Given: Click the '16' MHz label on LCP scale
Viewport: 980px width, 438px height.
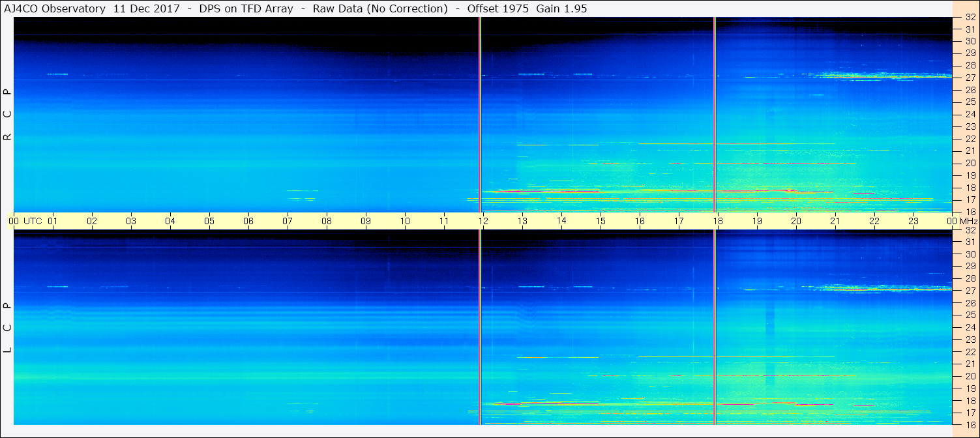Looking at the screenshot, I should pos(970,424).
